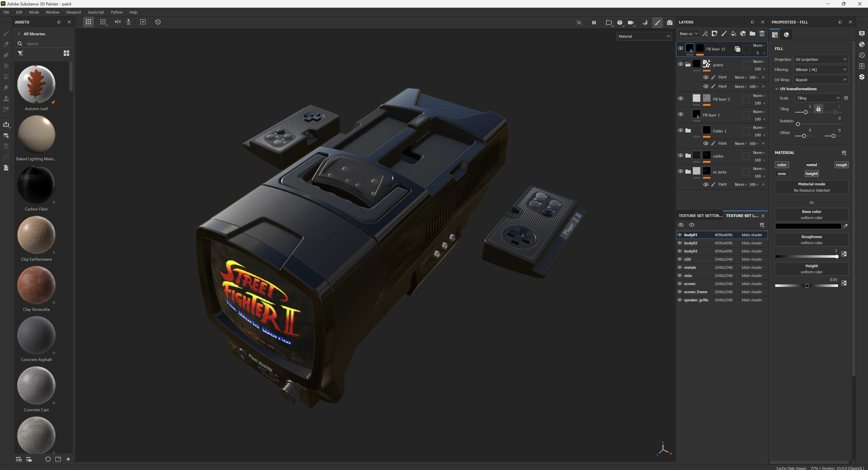
Task: Open the Viewport menu
Action: [x=73, y=12]
